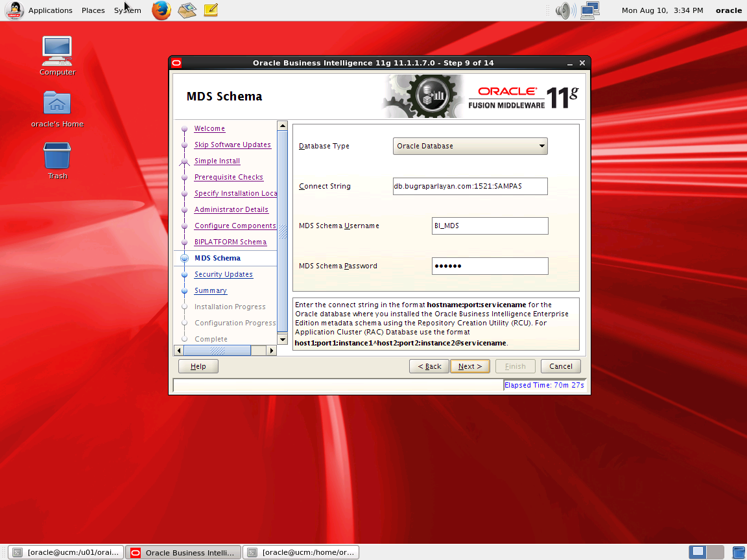
Task: Go to the Security Updates step
Action: 224,274
